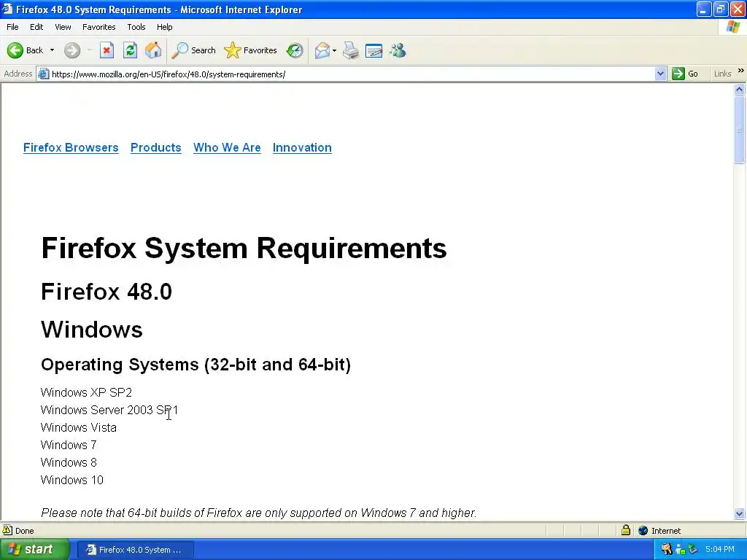Follow the Firefox Browsers link
The height and width of the screenshot is (560, 747).
71,147
